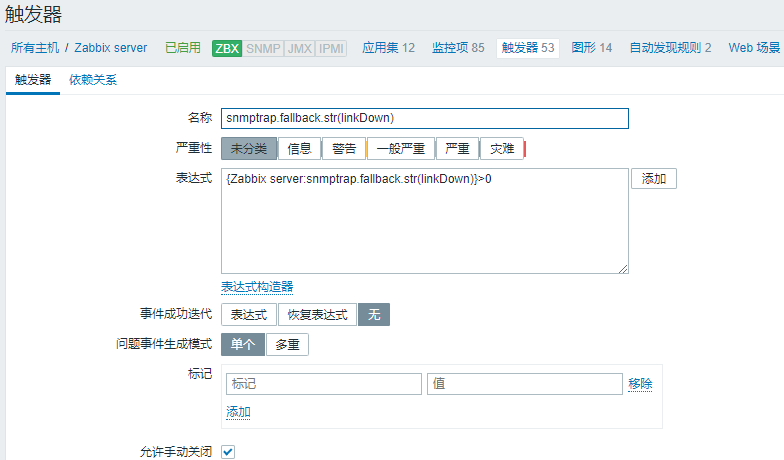Click the expression textarea resize handle

point(623,269)
